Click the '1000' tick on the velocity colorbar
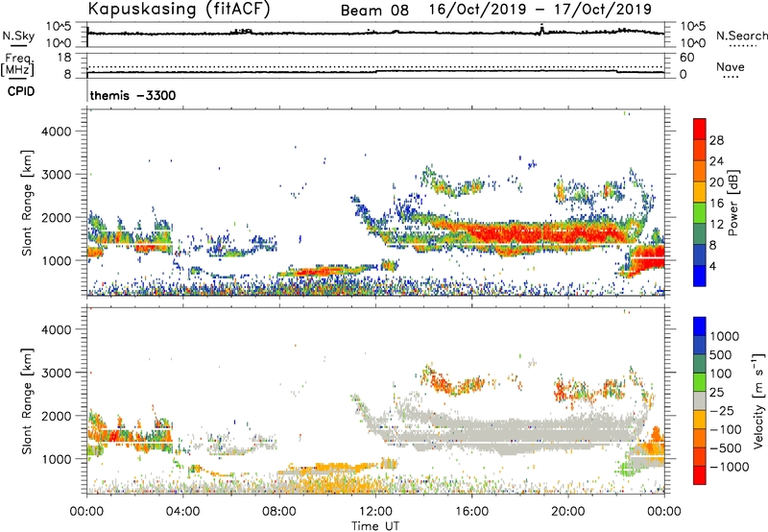Screen dimensions: 768x532 click(x=725, y=336)
